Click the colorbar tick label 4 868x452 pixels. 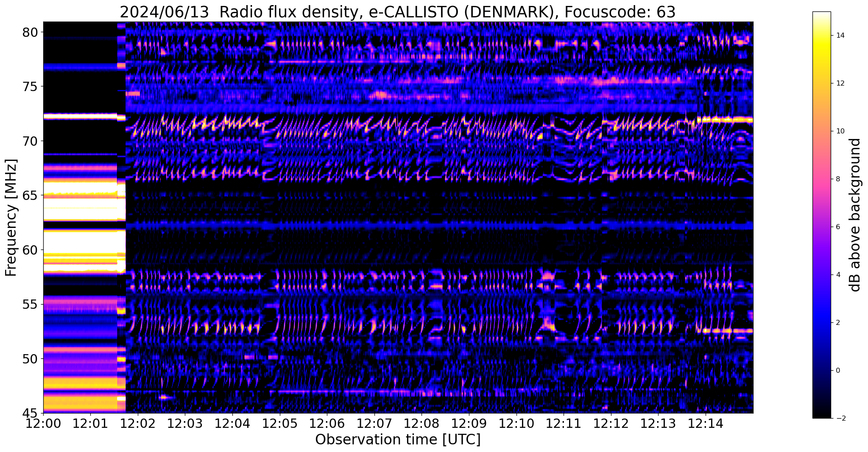pos(838,275)
